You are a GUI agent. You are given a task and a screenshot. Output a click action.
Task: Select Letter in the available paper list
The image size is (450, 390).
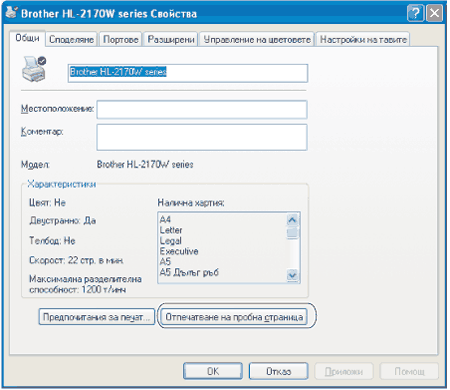tap(171, 230)
